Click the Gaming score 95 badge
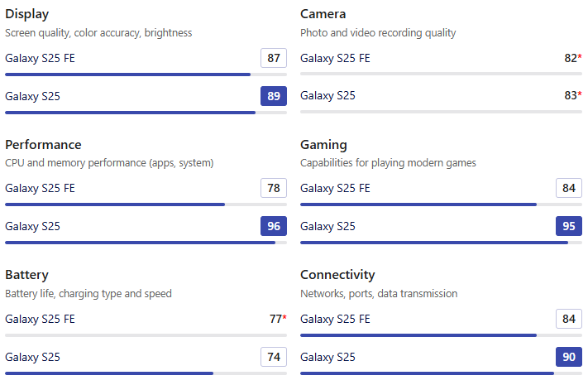This screenshot has height=385, width=588. click(569, 226)
